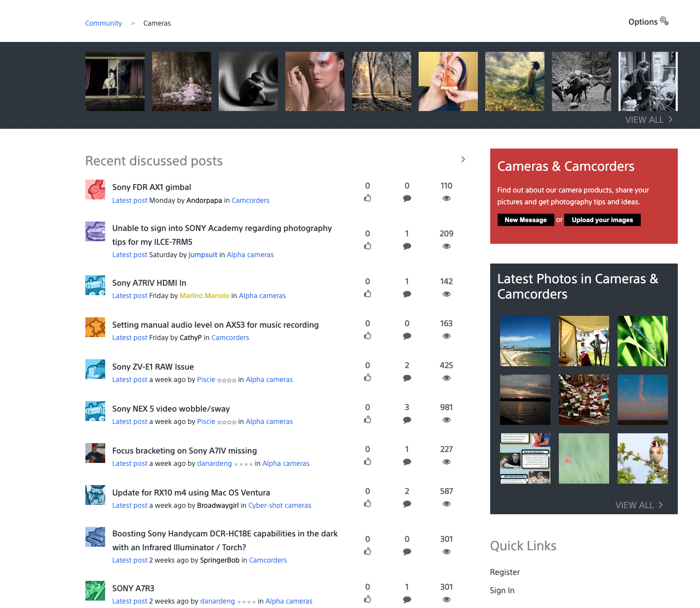Thumbs up the Handycam DCR-HC18E infrared post
The image size is (700, 608).
(368, 551)
